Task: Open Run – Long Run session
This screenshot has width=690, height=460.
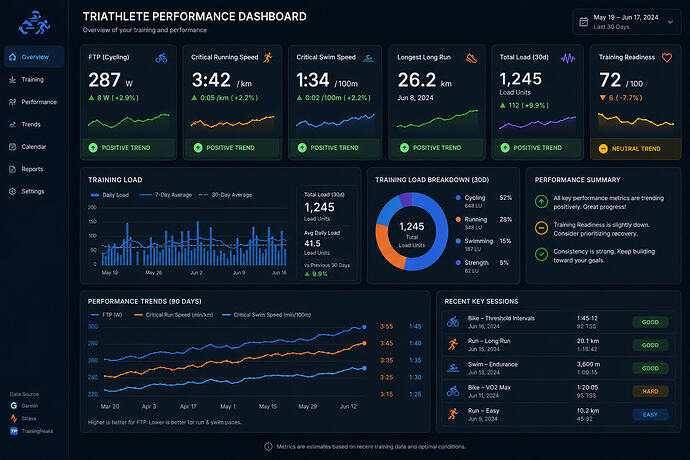Action: click(x=558, y=345)
